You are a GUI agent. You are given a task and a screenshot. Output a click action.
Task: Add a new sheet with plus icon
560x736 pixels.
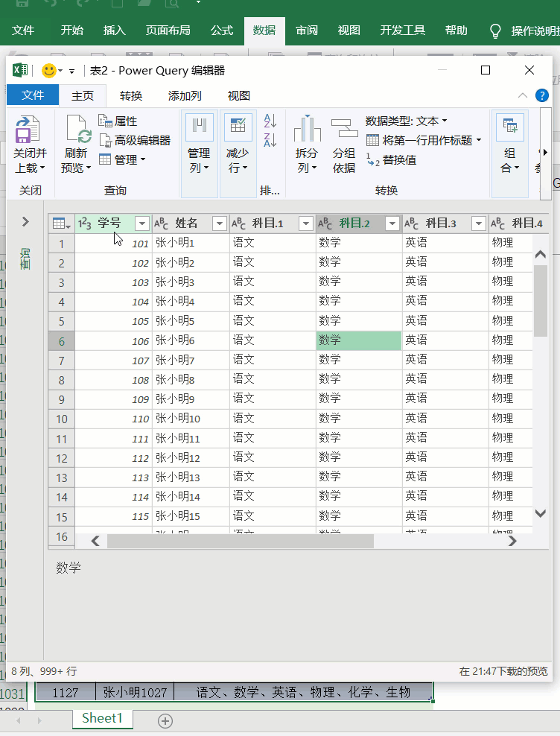coord(165,720)
